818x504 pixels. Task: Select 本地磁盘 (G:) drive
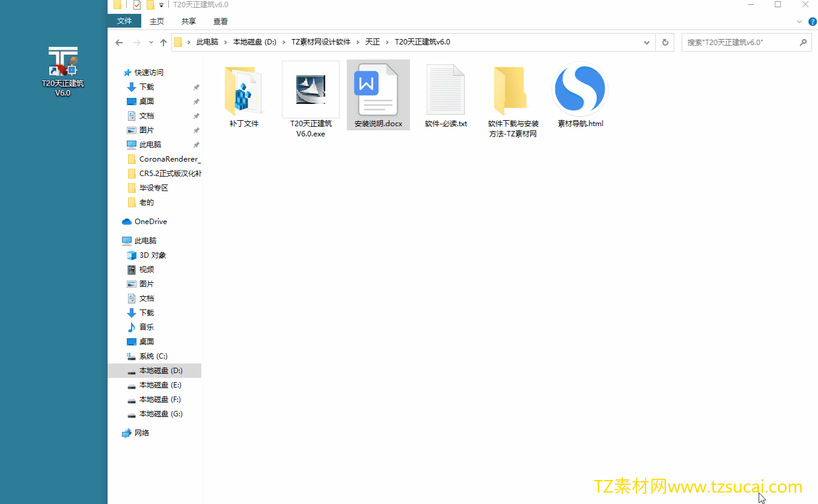click(x=154, y=414)
